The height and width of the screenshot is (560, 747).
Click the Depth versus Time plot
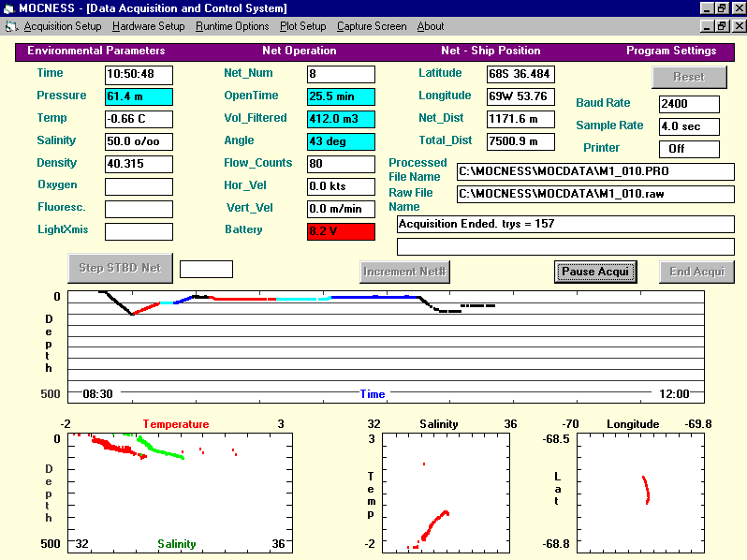click(386, 346)
